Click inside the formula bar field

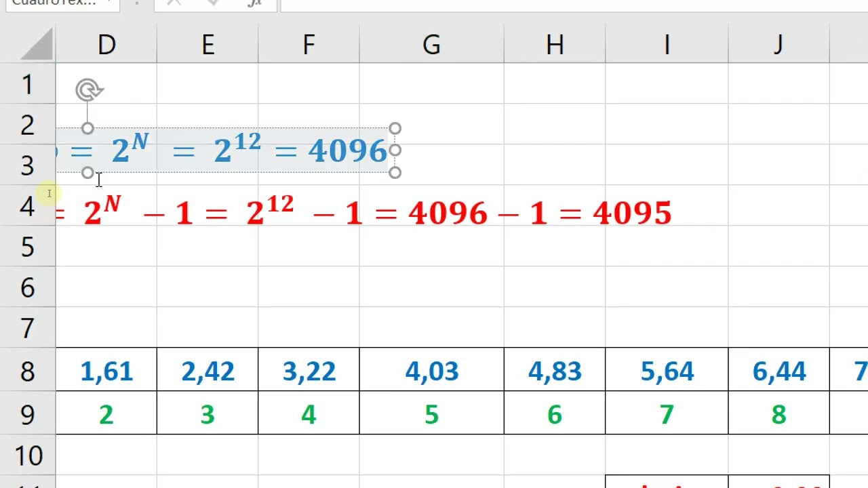tap(574, 4)
